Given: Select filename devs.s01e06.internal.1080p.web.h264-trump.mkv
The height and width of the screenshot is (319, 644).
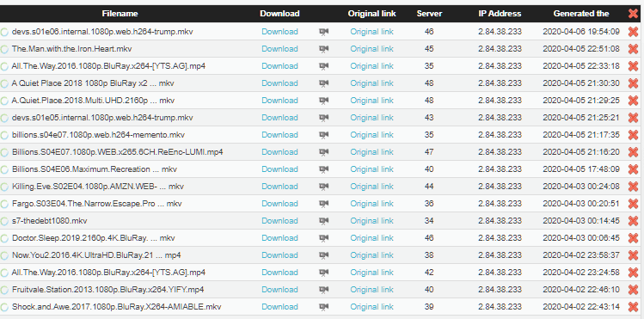Looking at the screenshot, I should click(102, 32).
